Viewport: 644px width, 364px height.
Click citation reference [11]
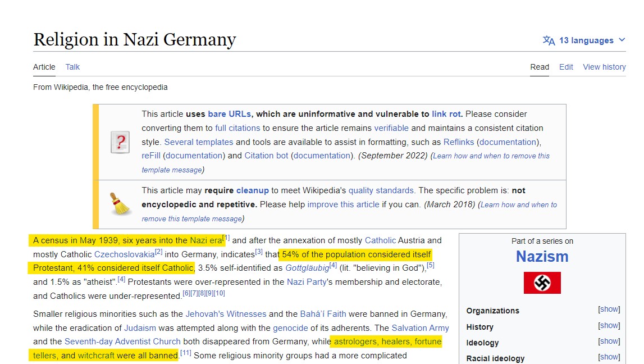pyautogui.click(x=186, y=353)
